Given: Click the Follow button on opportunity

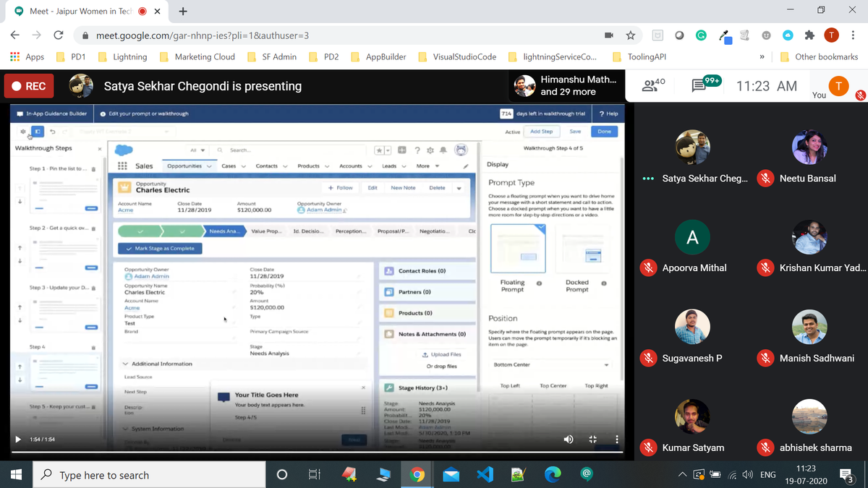Looking at the screenshot, I should [x=341, y=188].
